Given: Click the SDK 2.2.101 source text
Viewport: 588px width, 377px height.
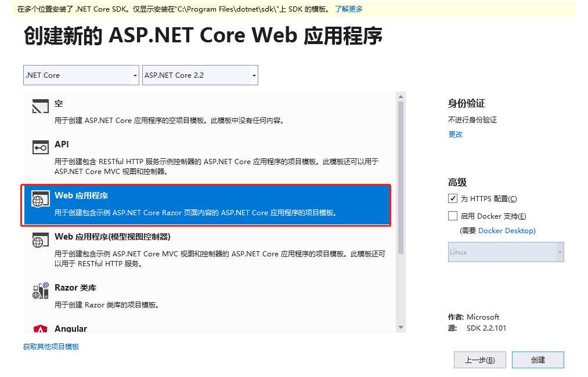Looking at the screenshot, I should coord(486,328).
